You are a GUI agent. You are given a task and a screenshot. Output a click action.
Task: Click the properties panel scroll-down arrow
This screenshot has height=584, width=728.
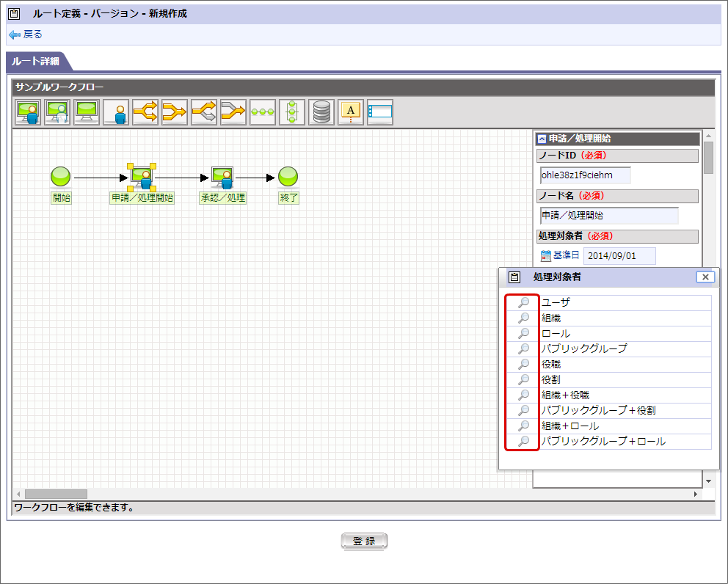pos(708,481)
